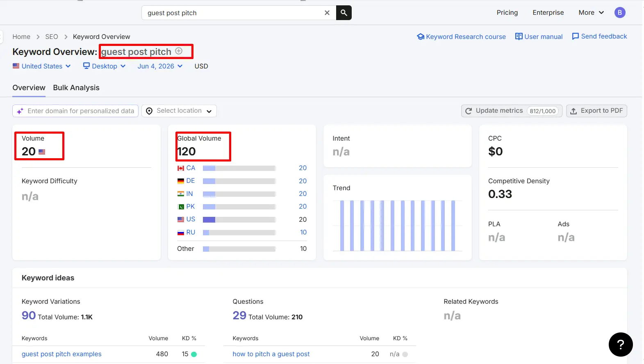This screenshot has width=644, height=364.
Task: Click the green KD dot for examples keyword
Action: [x=194, y=354]
